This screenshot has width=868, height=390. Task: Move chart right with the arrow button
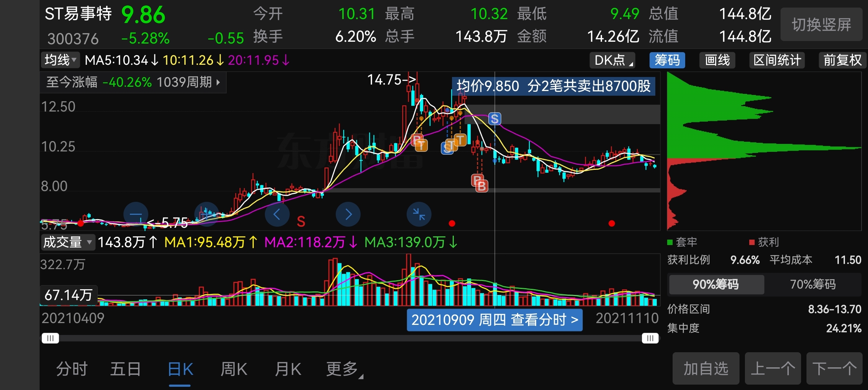coord(348,214)
